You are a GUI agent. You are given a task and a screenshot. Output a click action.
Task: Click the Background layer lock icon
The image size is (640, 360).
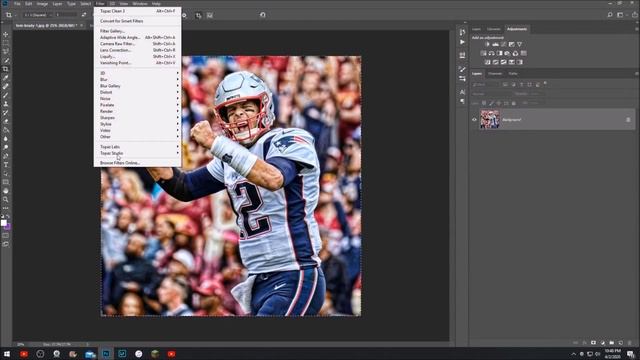point(628,120)
